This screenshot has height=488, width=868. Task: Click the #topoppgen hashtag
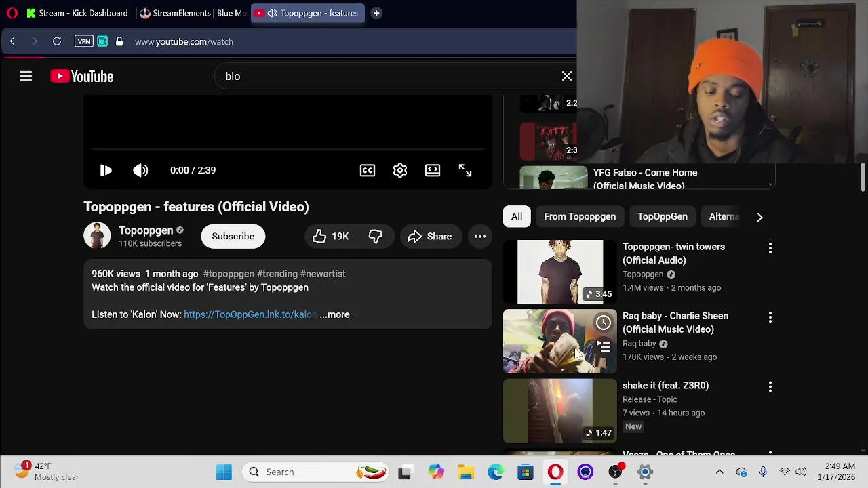coord(229,274)
